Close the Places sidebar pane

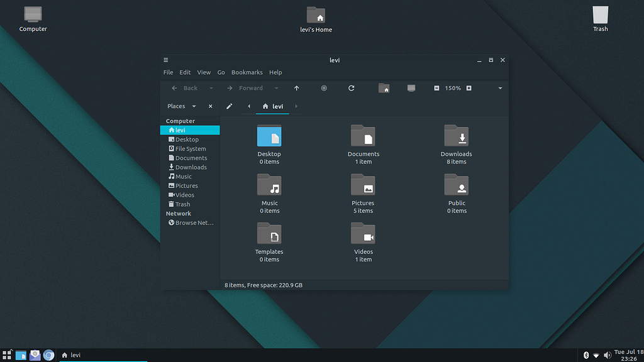[x=211, y=106]
